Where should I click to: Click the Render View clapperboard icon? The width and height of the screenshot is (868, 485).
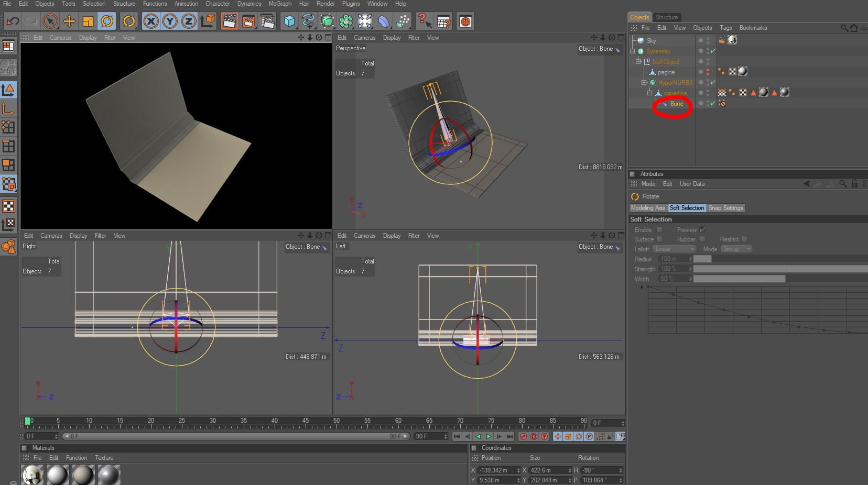(229, 21)
